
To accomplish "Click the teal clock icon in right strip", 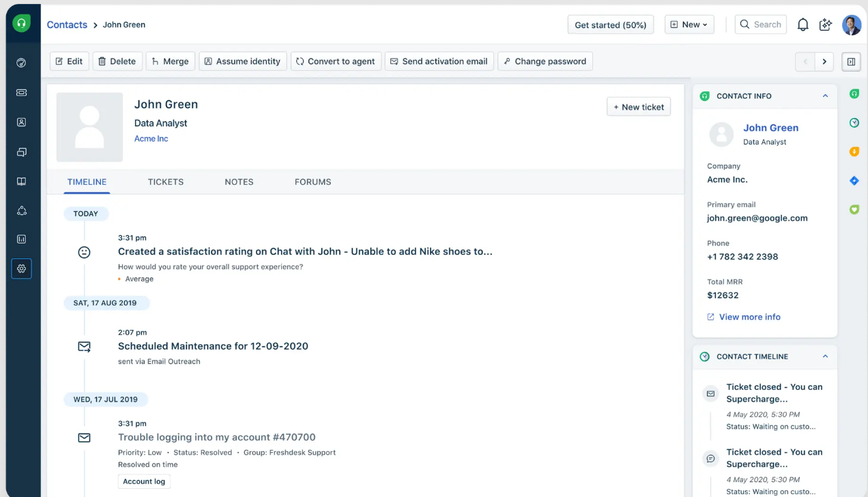I will [x=854, y=123].
